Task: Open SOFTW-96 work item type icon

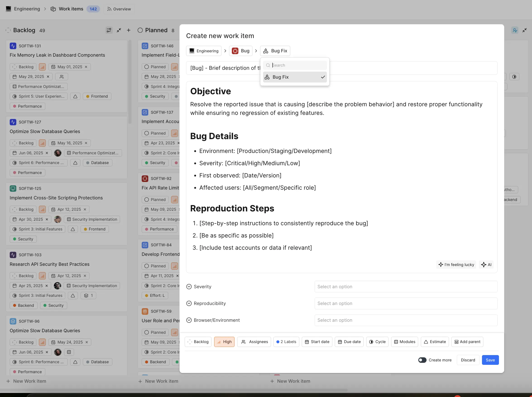Action: tap(13, 321)
